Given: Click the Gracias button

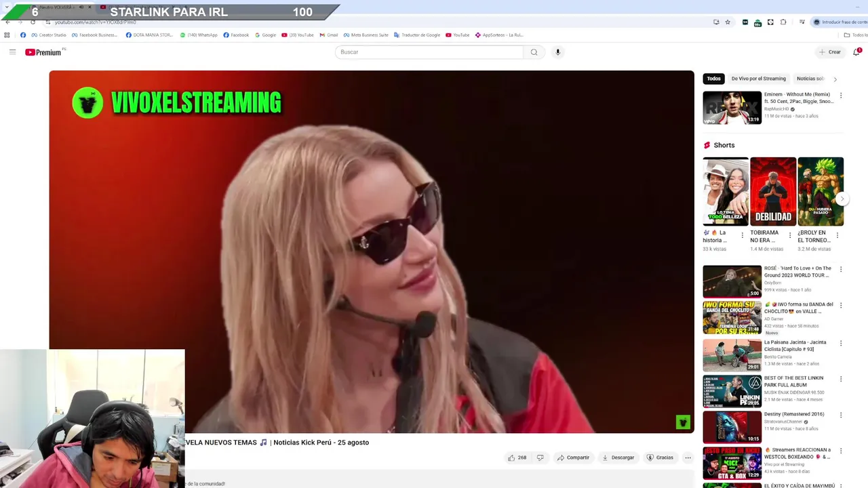Looking at the screenshot, I should tap(660, 457).
